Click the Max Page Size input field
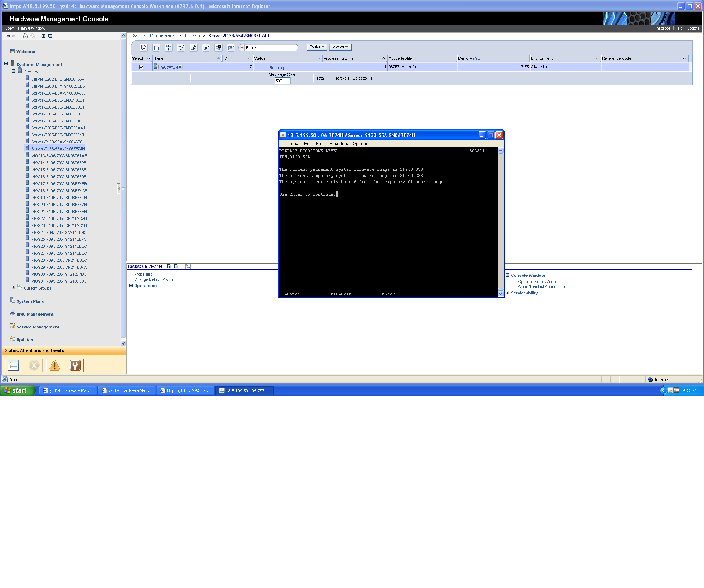This screenshot has width=704, height=588. tap(283, 81)
